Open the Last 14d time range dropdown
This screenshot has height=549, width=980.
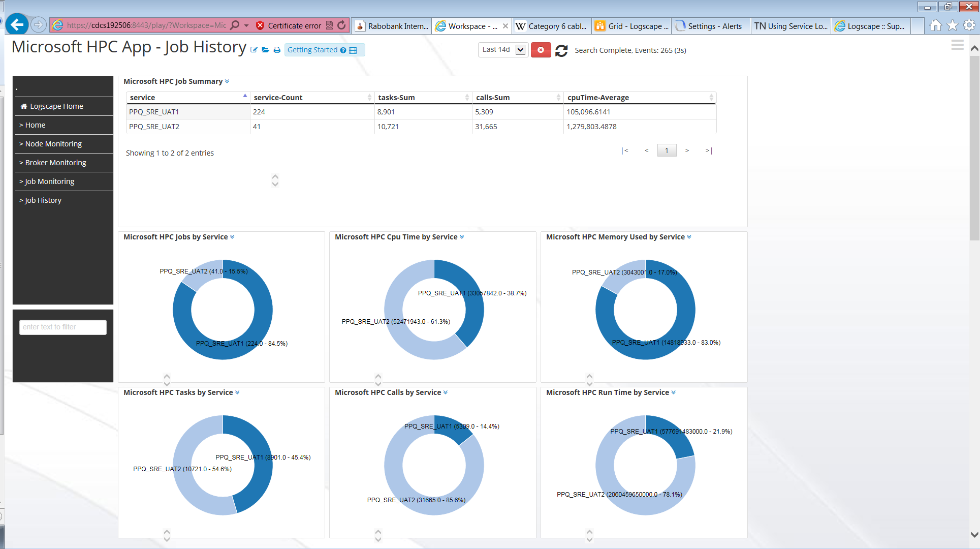[520, 50]
